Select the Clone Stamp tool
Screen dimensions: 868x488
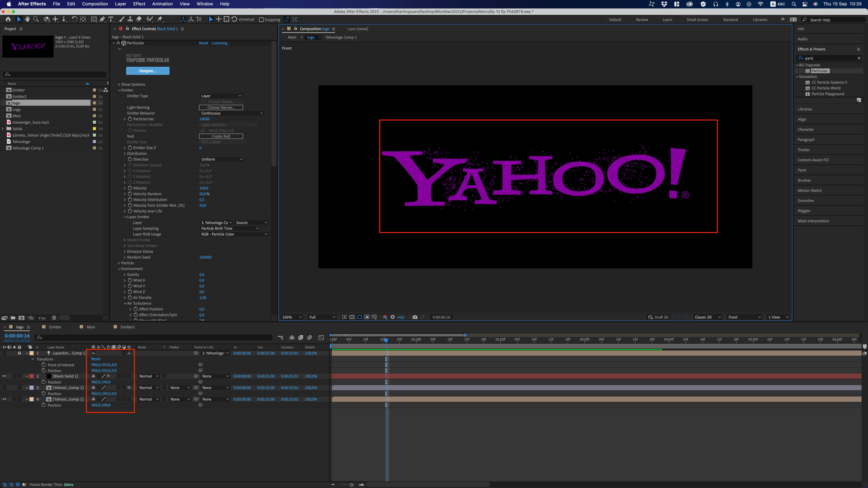(130, 19)
